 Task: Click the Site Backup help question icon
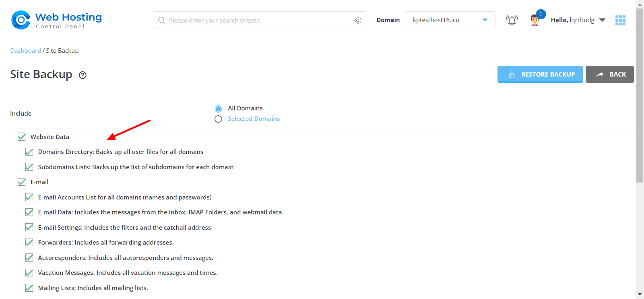(83, 75)
